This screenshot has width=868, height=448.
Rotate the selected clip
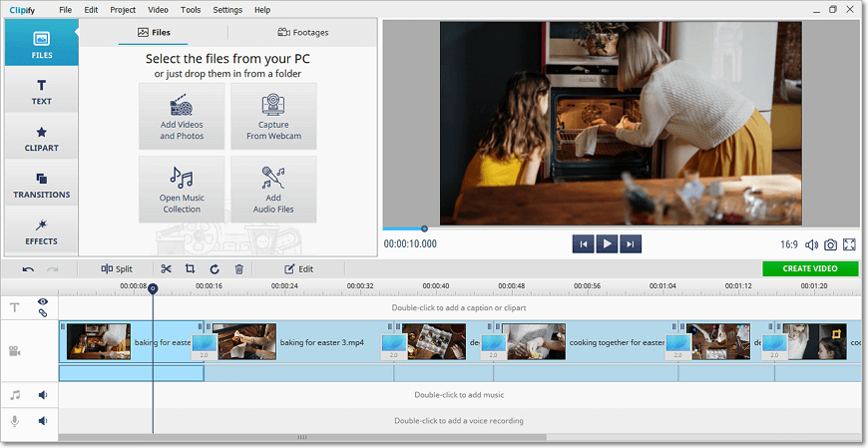(215, 269)
